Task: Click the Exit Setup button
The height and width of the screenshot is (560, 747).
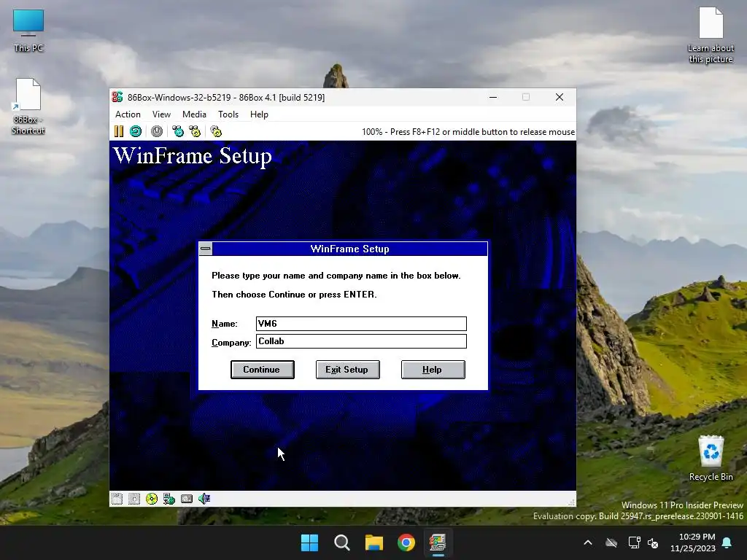Action: [347, 370]
